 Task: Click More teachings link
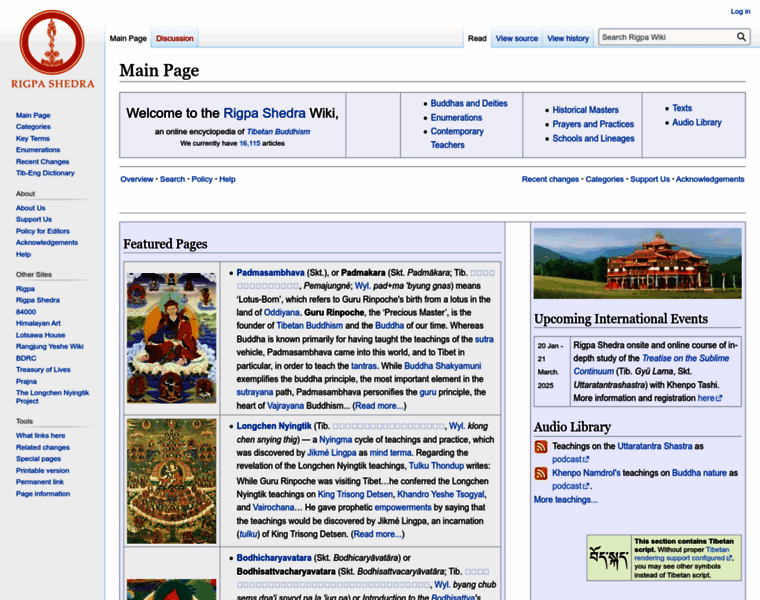566,500
